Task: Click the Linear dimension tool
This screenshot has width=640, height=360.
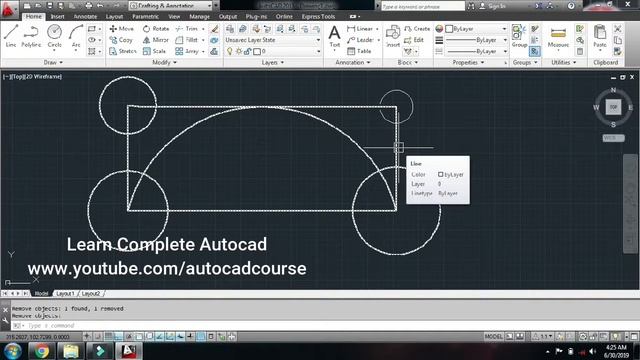Action: [360, 29]
